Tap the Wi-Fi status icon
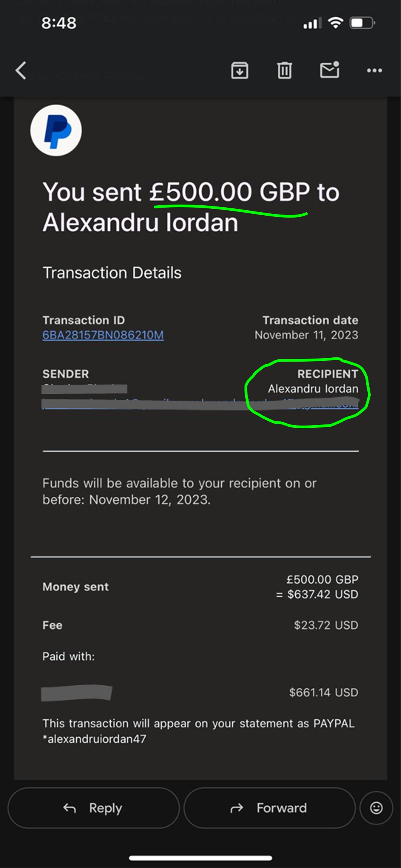This screenshot has width=401, height=868. pyautogui.click(x=336, y=23)
